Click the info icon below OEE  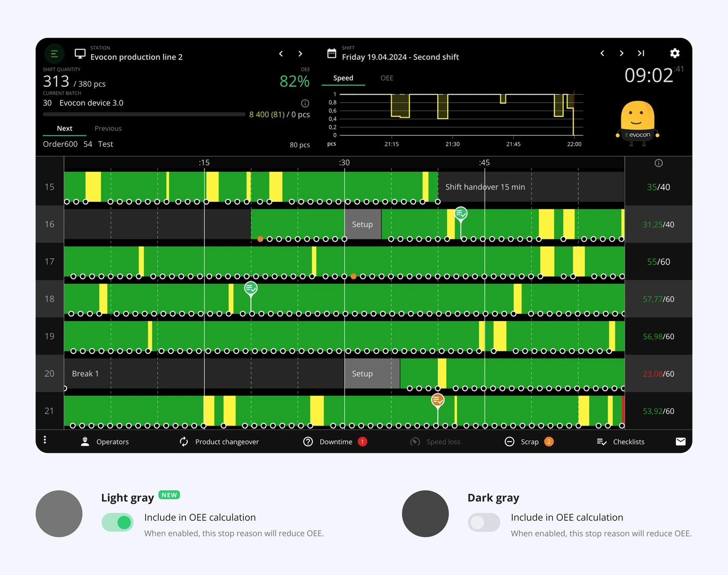(305, 103)
